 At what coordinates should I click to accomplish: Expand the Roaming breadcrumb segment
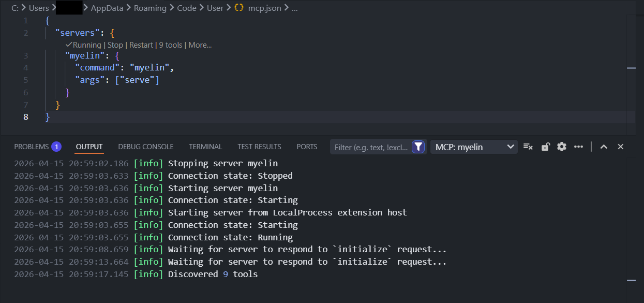150,8
